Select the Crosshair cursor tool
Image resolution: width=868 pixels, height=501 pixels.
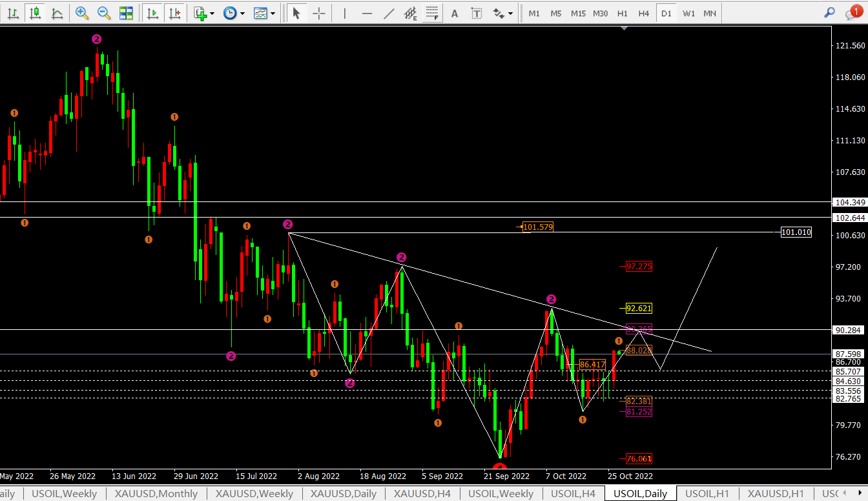click(319, 13)
